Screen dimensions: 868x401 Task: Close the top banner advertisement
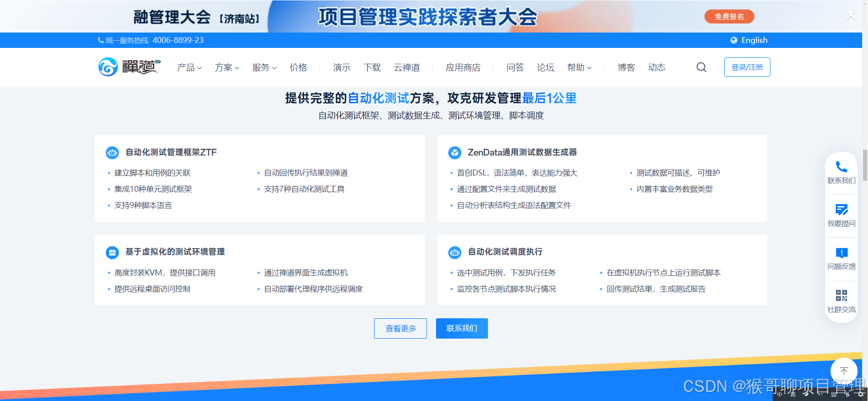pos(851,16)
